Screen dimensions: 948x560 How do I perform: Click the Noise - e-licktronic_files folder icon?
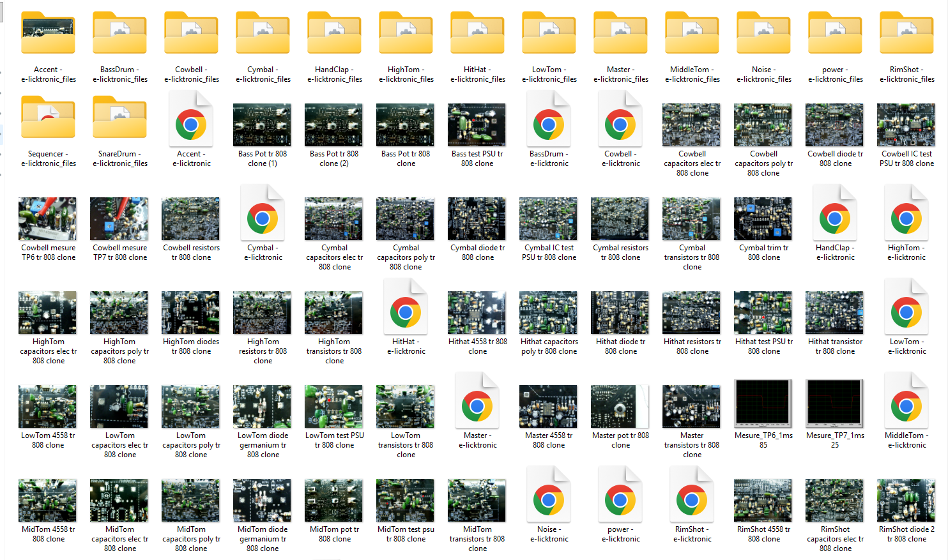tap(764, 33)
